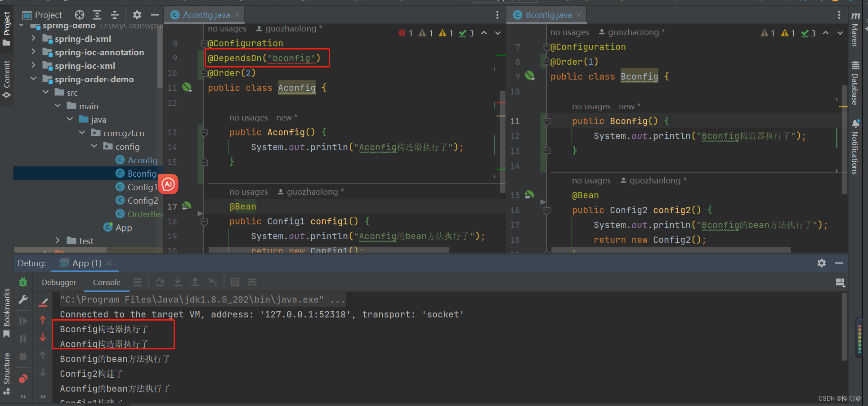The height and width of the screenshot is (406, 868).
Task: Collapse the src folder
Action: point(45,92)
